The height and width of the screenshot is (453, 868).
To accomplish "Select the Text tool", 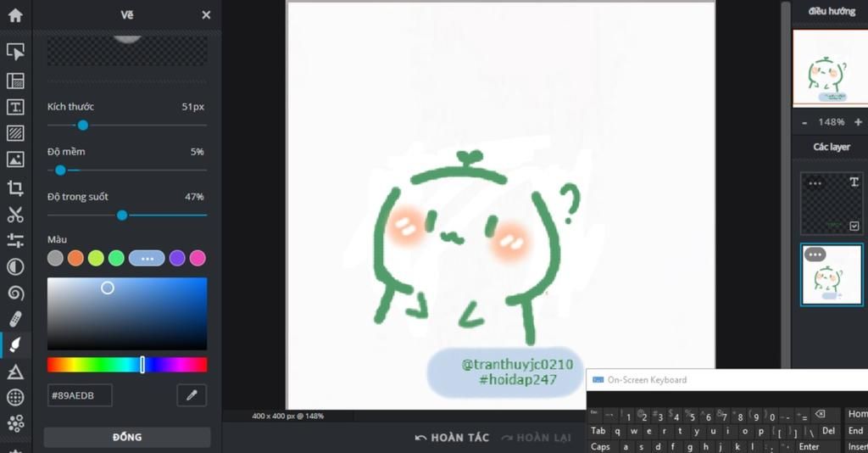I will click(15, 107).
